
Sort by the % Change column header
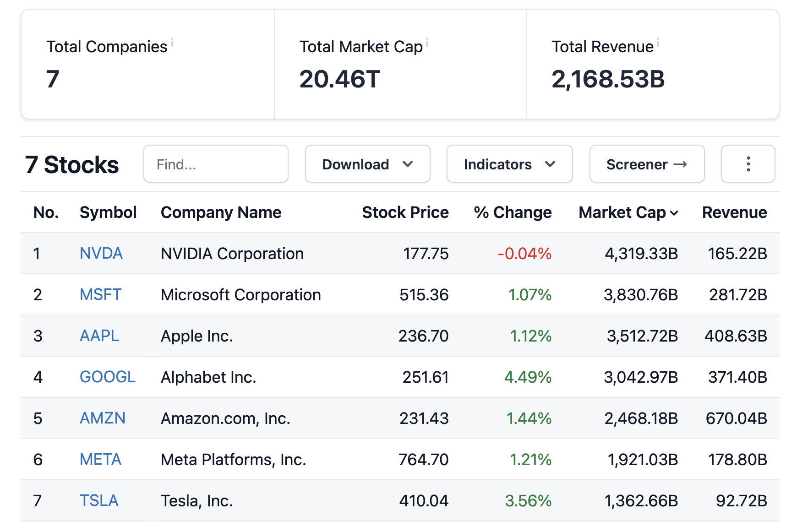(513, 212)
